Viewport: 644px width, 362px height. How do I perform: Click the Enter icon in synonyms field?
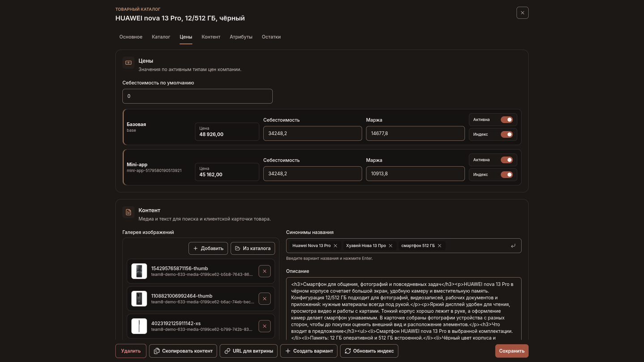pyautogui.click(x=513, y=246)
